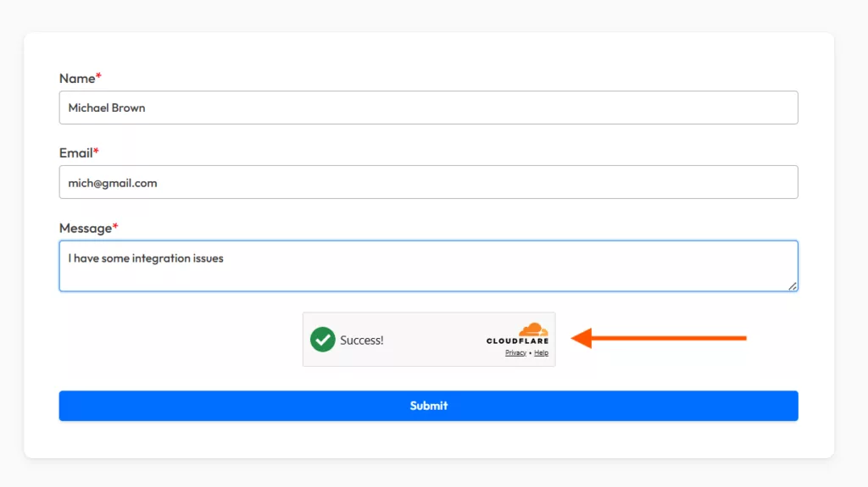Click the "Success!" verification text
The image size is (868, 487).
[361, 340]
